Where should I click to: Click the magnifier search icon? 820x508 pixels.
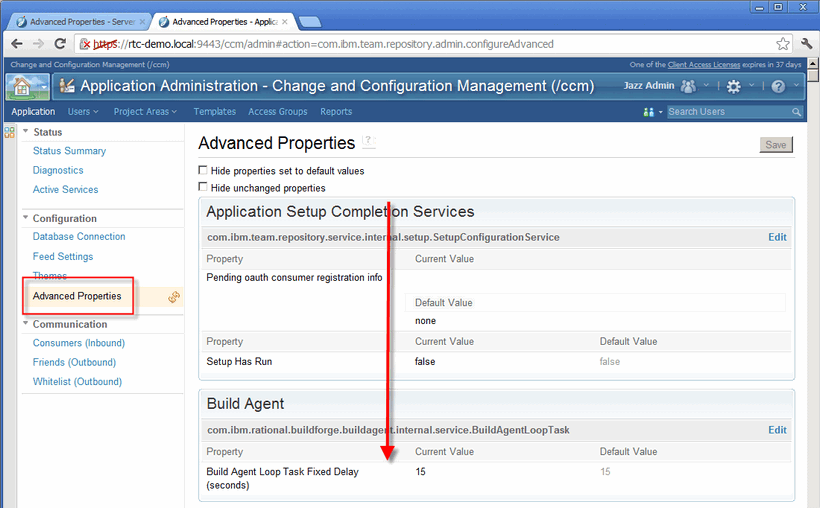(x=796, y=112)
